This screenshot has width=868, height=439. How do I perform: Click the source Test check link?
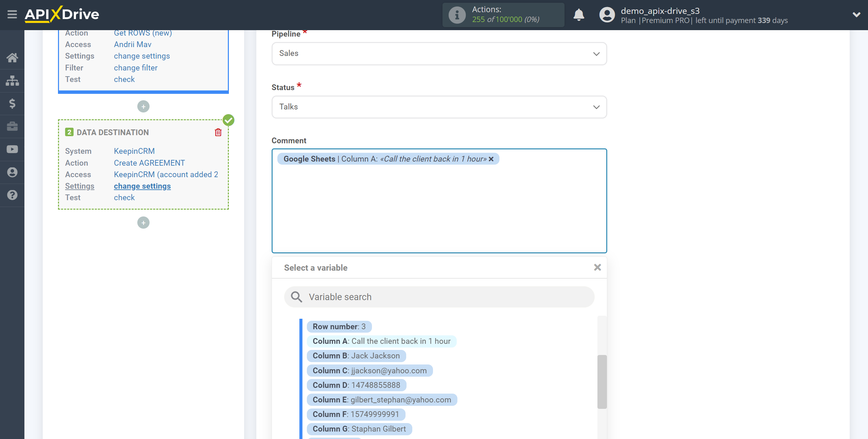[x=124, y=79]
